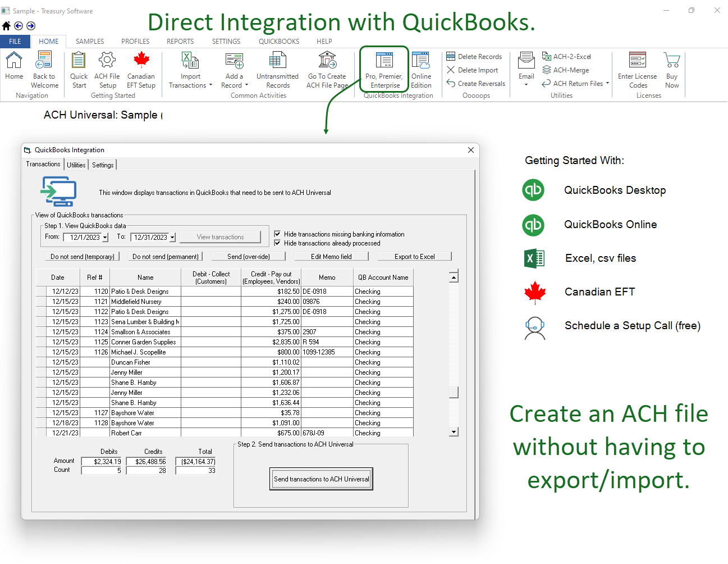Click the Send (over-ride) button

[x=249, y=256]
